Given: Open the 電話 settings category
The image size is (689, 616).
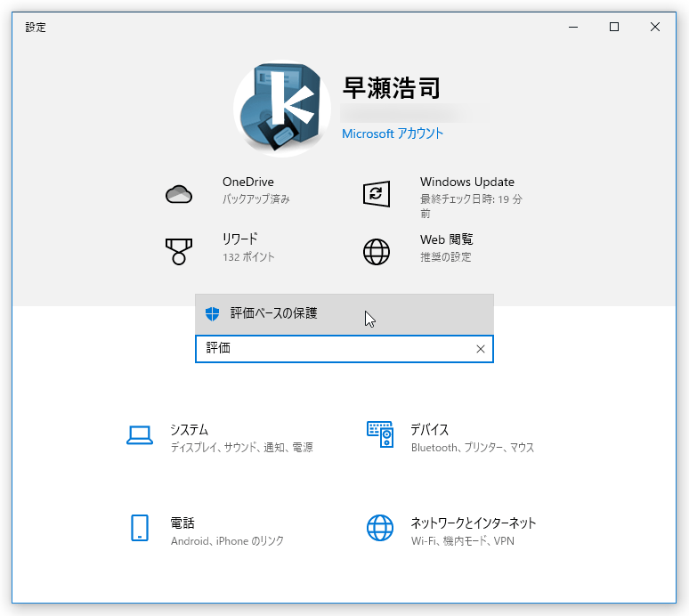Looking at the screenshot, I should [x=182, y=523].
